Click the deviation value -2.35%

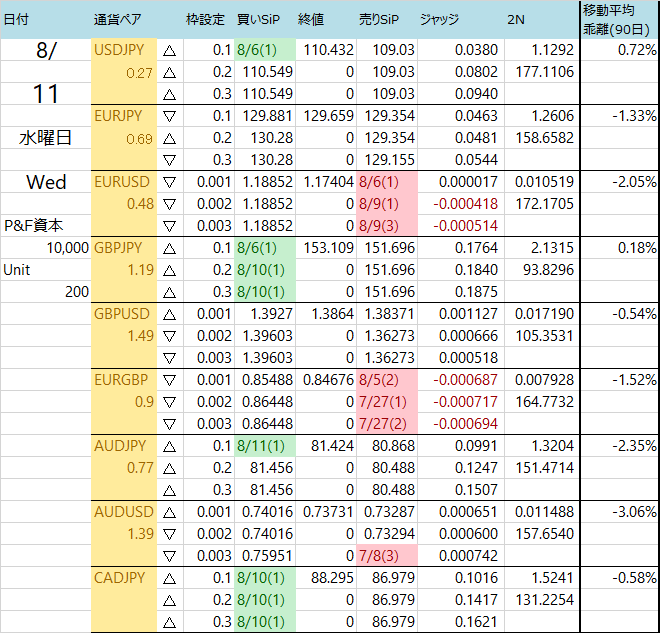(634, 446)
